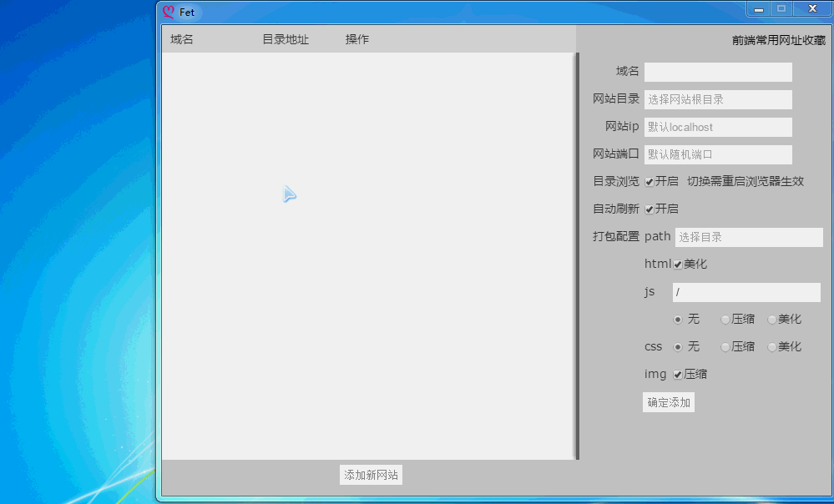
Task: Click the 网站端口 port field
Action: [717, 154]
